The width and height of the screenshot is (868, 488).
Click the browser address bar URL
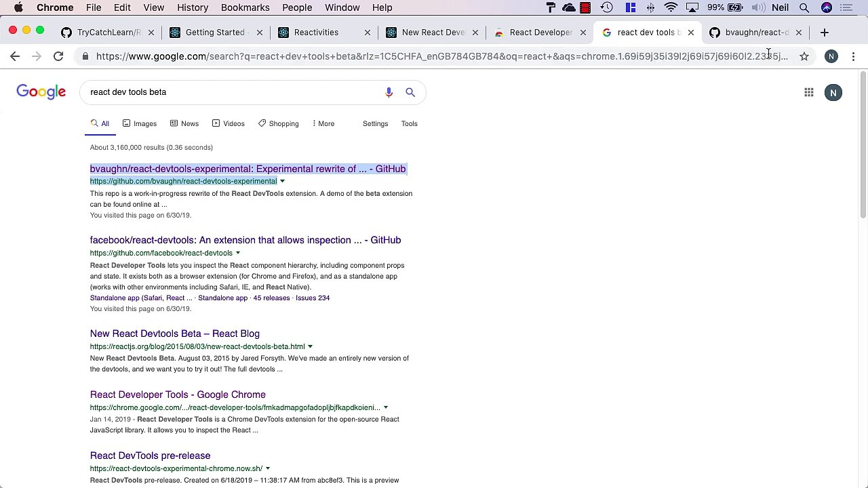pyautogui.click(x=441, y=56)
